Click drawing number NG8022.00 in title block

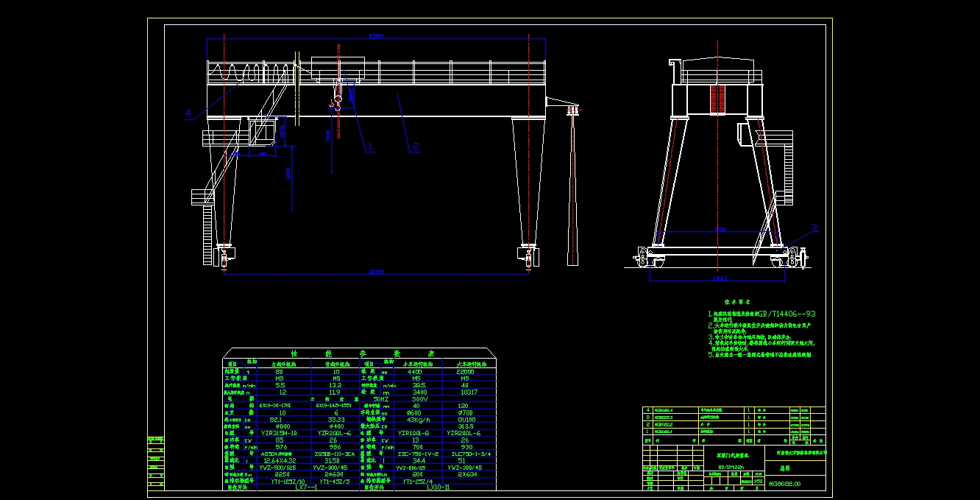tap(784, 484)
